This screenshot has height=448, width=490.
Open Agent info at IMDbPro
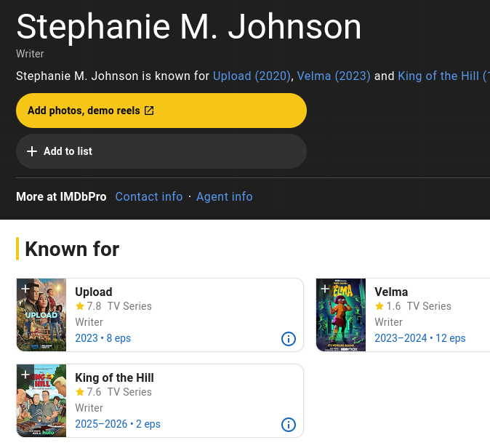pos(225,196)
